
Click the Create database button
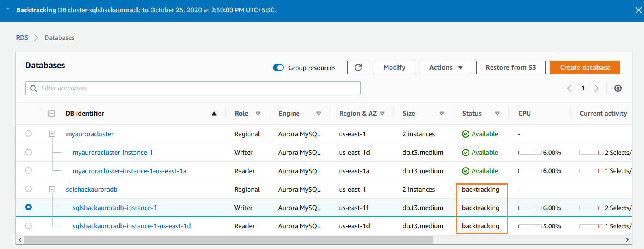click(585, 68)
